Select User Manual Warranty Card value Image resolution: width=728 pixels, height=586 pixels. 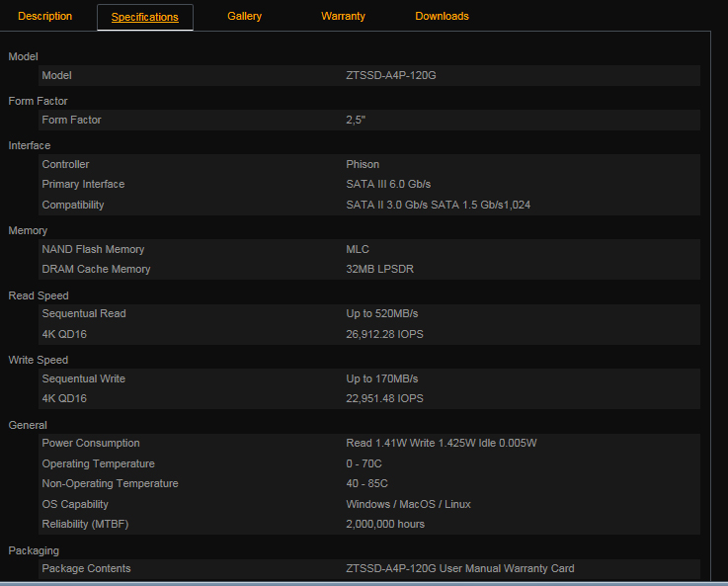click(507, 569)
